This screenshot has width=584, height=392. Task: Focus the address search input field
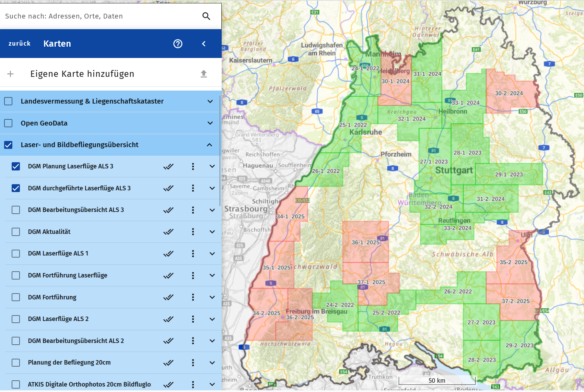(x=100, y=16)
